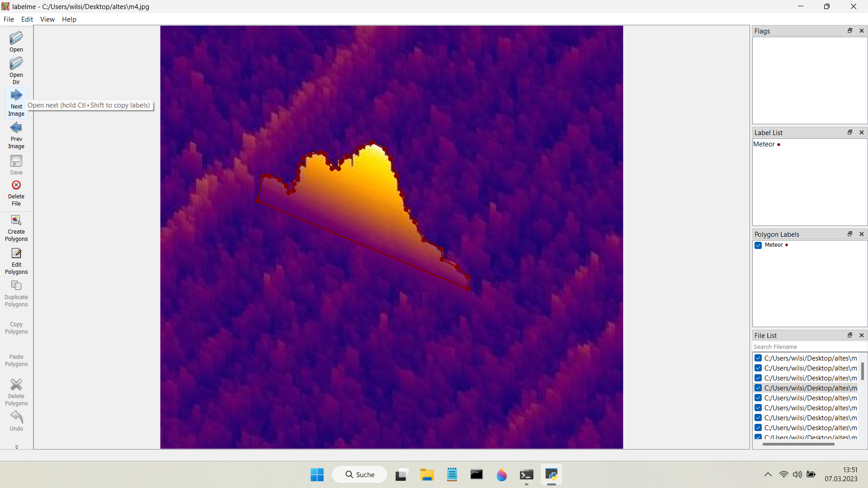Go to the Next Image
Image resolution: width=868 pixels, height=488 pixels.
[x=16, y=103]
